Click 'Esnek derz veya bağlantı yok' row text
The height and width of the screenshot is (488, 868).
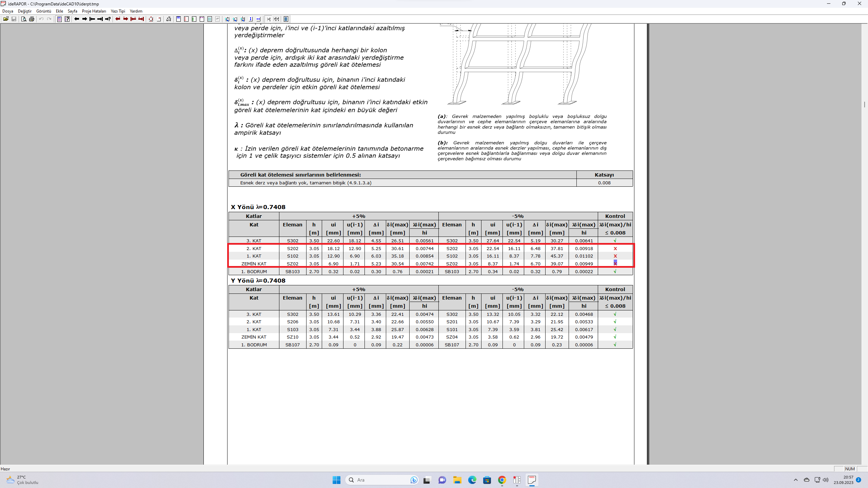[x=305, y=183]
